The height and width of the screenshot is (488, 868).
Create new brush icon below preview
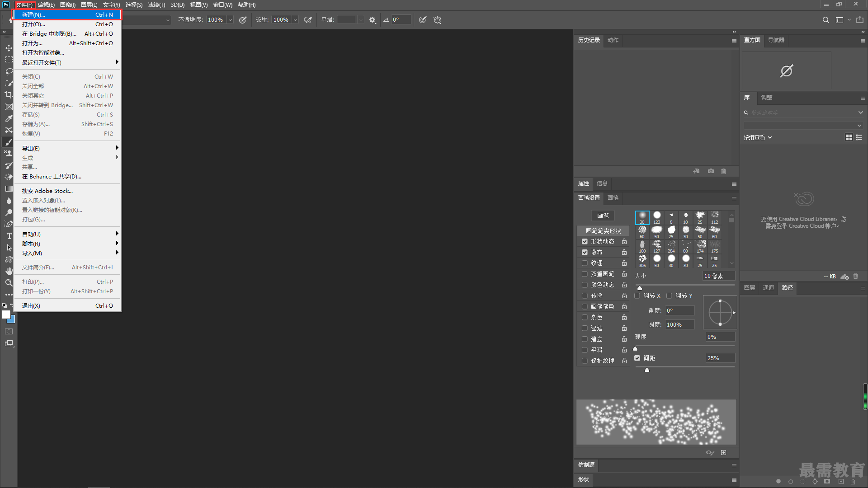724,453
